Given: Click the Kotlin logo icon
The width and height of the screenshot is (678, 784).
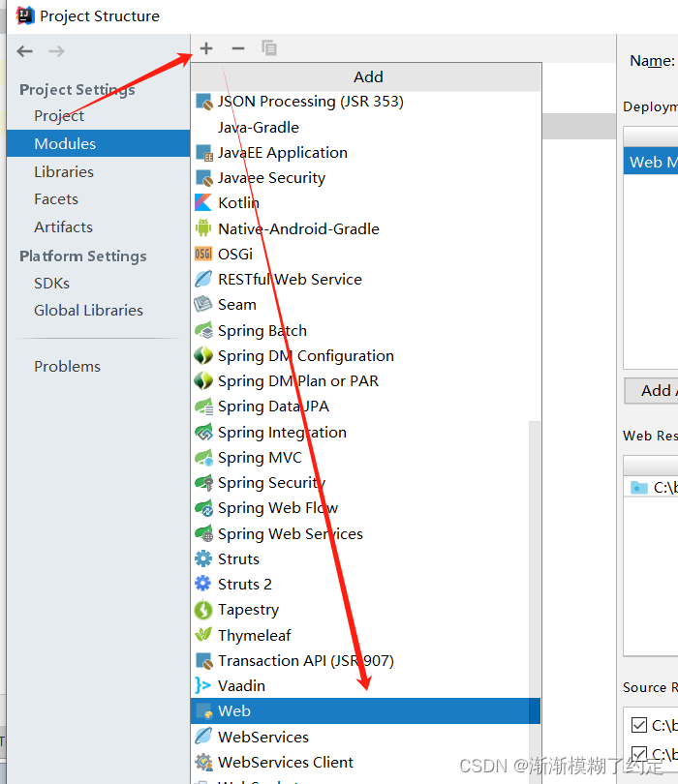Looking at the screenshot, I should click(x=203, y=203).
